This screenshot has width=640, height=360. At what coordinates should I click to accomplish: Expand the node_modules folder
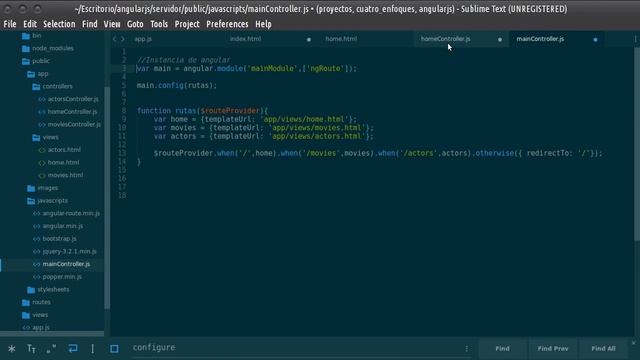[47, 49]
